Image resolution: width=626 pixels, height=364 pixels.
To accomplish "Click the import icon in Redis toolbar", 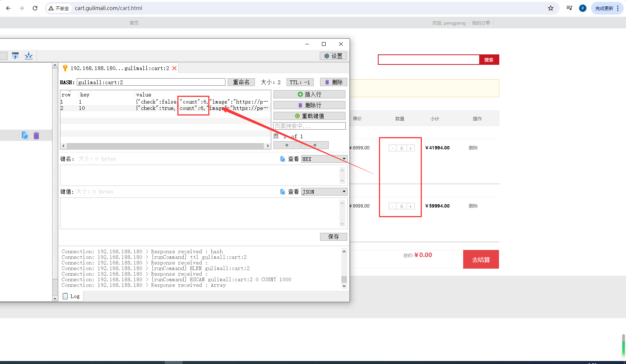I will (x=15, y=56).
